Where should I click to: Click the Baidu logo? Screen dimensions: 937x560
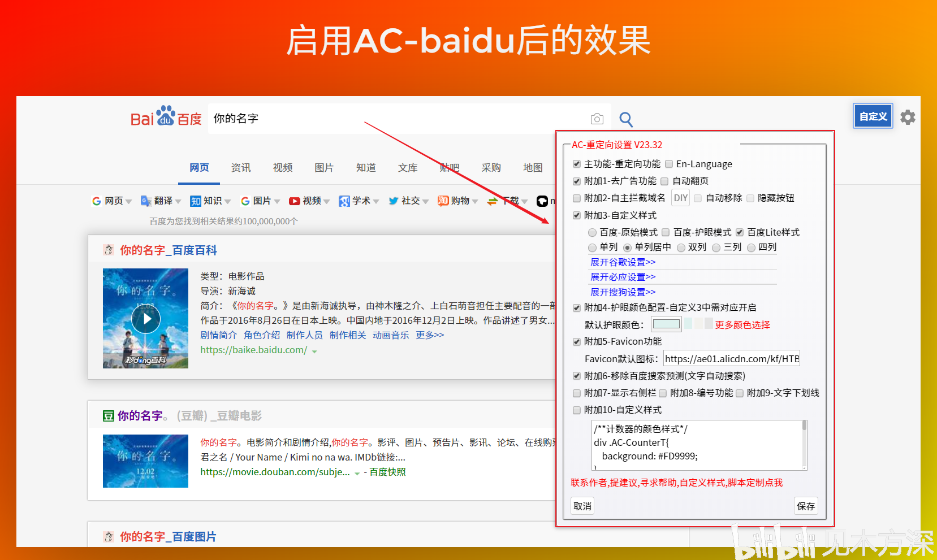tap(166, 116)
